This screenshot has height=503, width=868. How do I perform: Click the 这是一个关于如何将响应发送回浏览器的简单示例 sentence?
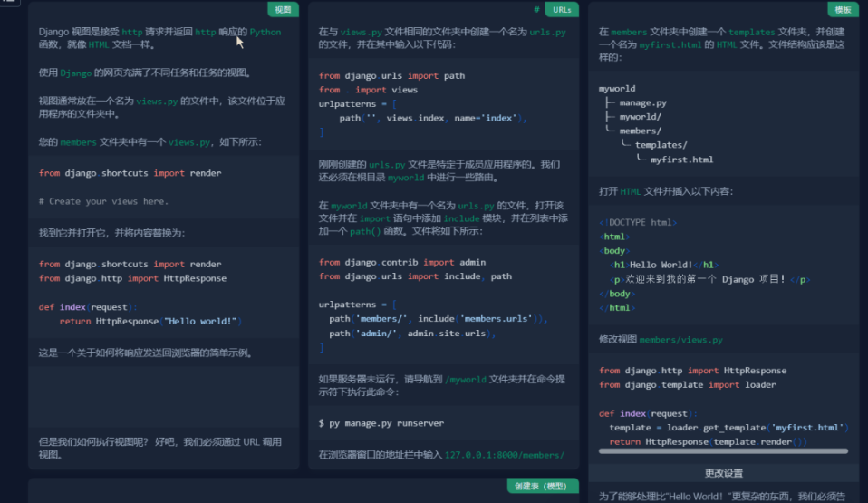(146, 353)
